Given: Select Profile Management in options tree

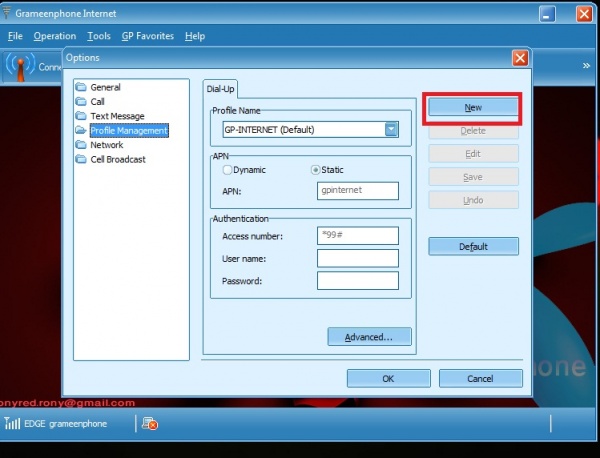Looking at the screenshot, I should [x=128, y=131].
